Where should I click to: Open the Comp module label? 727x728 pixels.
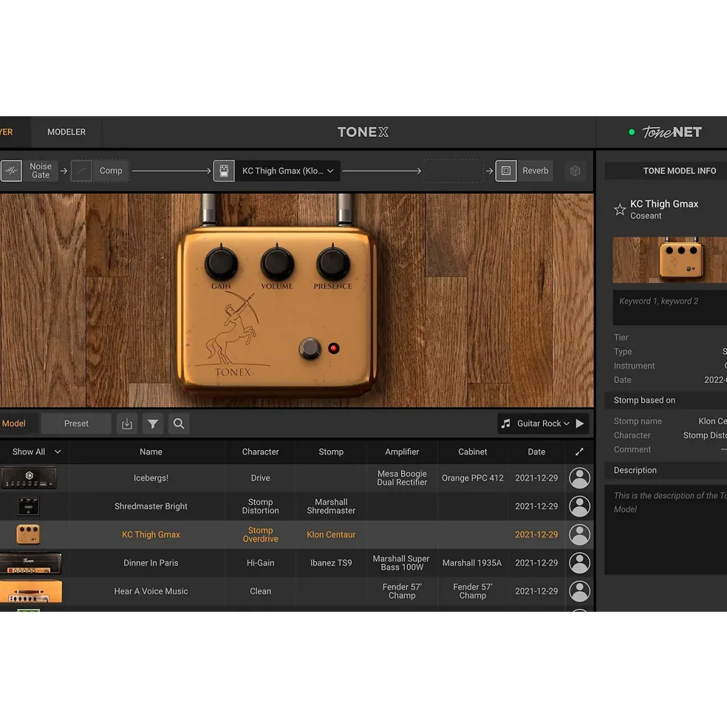tap(111, 171)
